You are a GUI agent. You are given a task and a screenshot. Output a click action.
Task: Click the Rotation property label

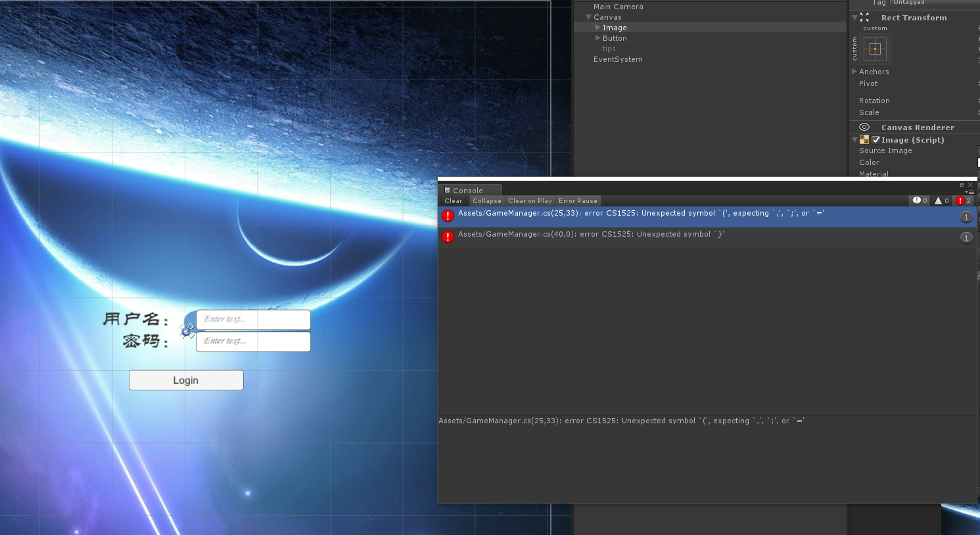pyautogui.click(x=874, y=101)
